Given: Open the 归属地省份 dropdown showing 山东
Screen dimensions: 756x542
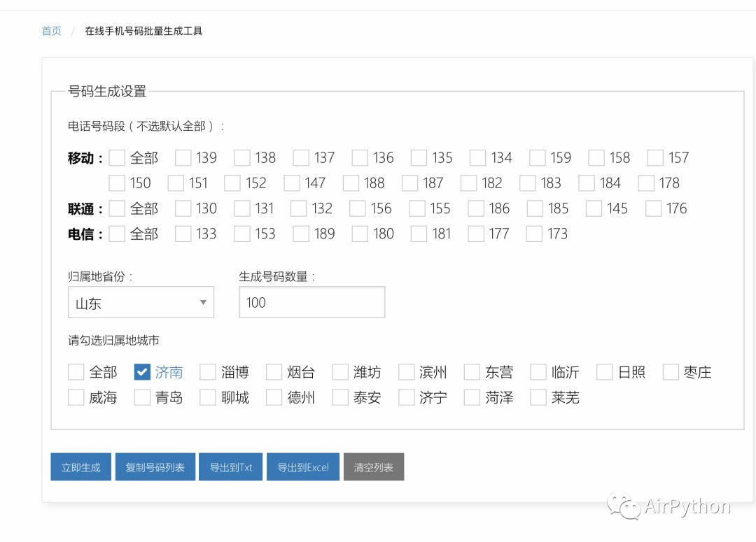Looking at the screenshot, I should [141, 303].
